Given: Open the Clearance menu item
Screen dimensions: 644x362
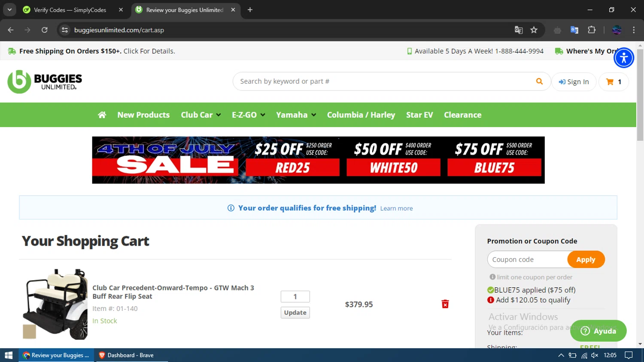Looking at the screenshot, I should (462, 115).
